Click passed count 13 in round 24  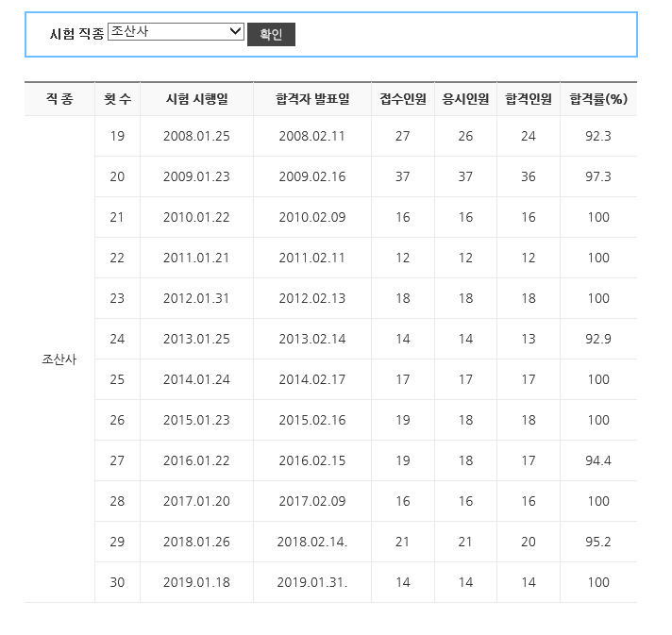pos(529,339)
